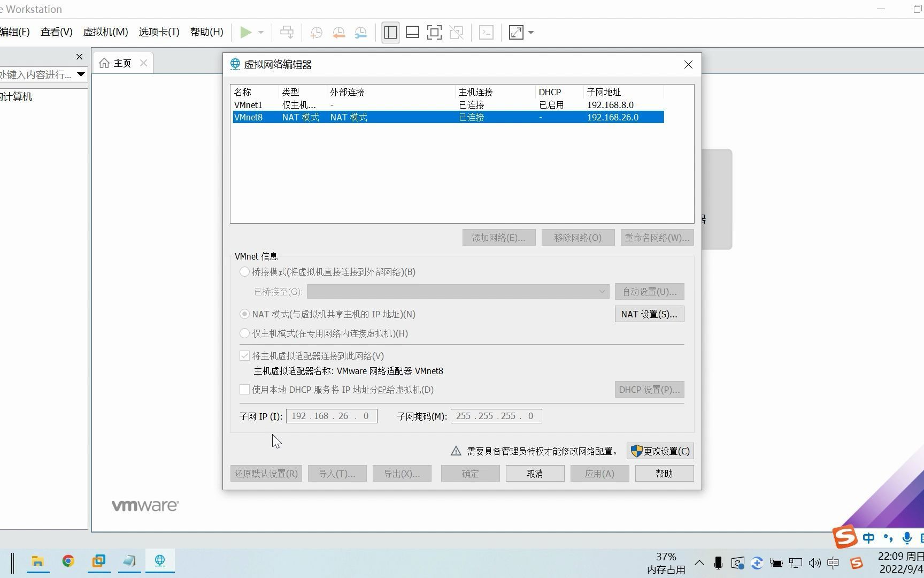Click the DHCP column header
924x578 pixels.
click(550, 92)
